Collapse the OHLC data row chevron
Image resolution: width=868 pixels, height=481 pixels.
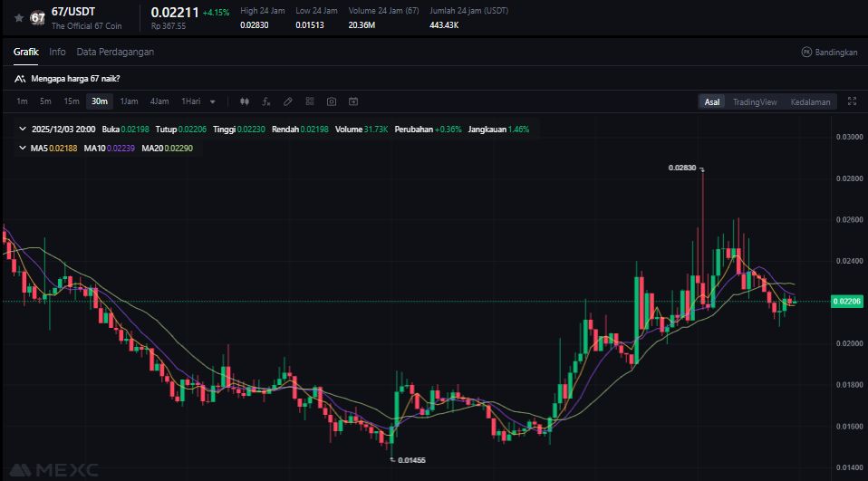click(x=22, y=130)
